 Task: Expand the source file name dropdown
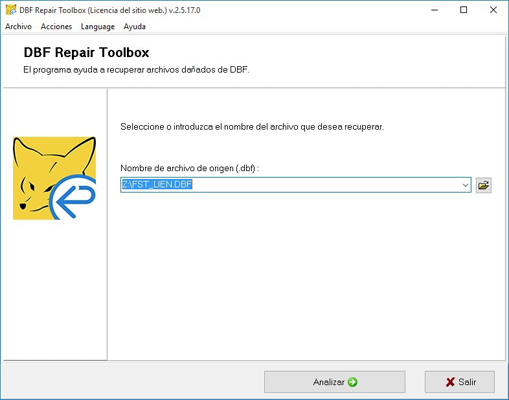click(x=465, y=185)
